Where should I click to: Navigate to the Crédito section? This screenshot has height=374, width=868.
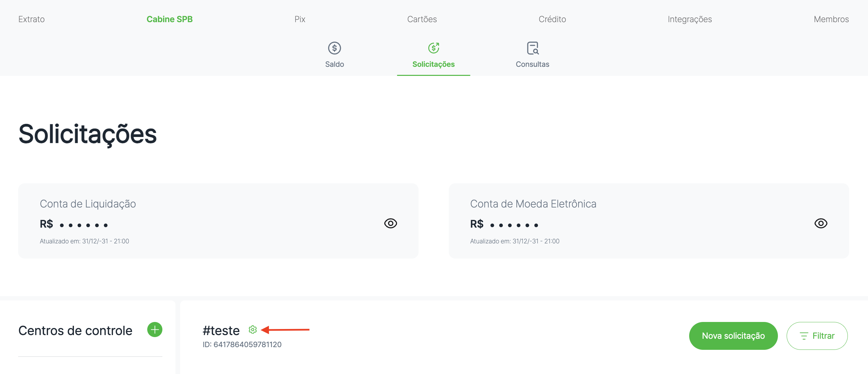pyautogui.click(x=552, y=19)
